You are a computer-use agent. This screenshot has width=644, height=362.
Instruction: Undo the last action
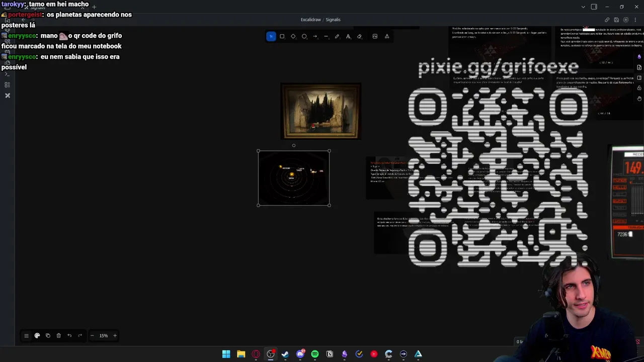point(69,335)
